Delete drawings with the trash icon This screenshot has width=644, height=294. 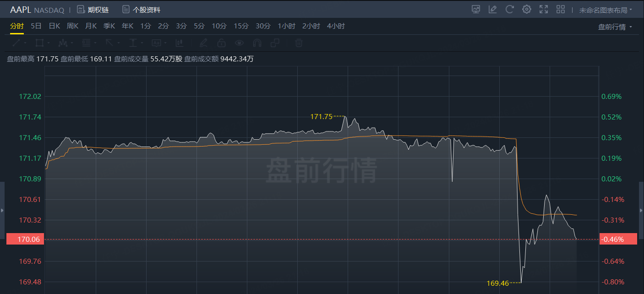pos(299,43)
